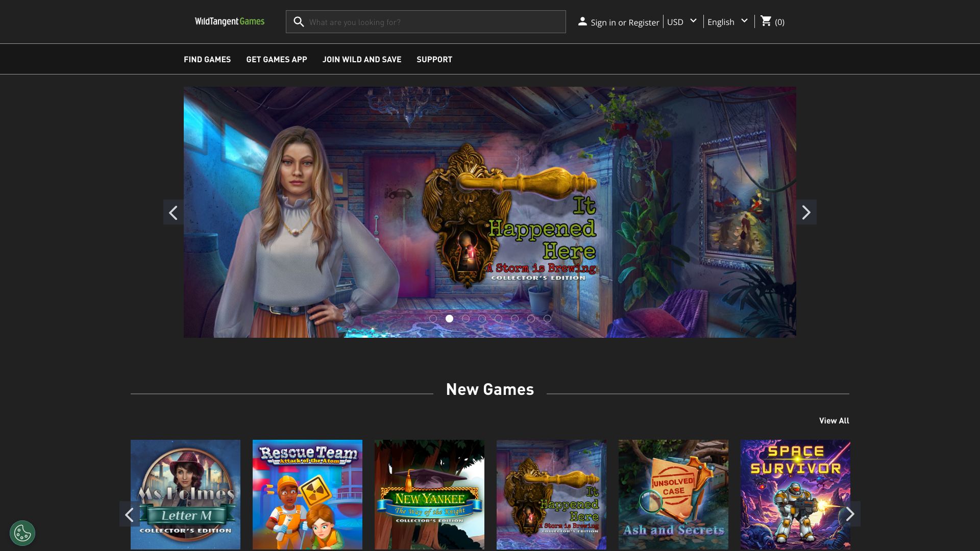This screenshot has height=551, width=980.
Task: Click View All new games link
Action: pyautogui.click(x=834, y=420)
